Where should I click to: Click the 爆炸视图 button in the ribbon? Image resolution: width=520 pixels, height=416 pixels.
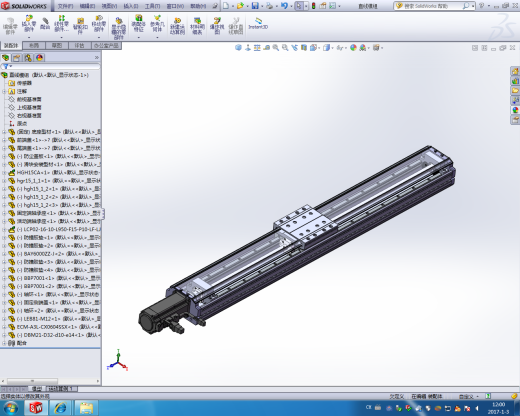click(x=217, y=26)
